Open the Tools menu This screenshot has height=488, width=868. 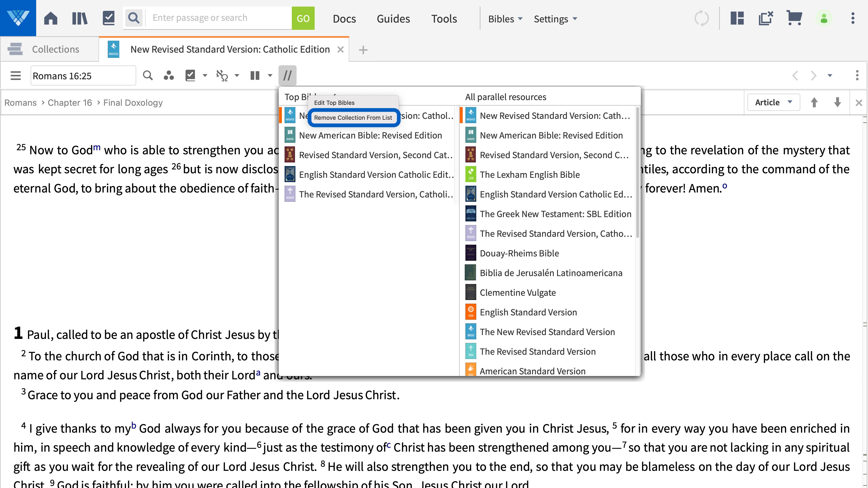(x=444, y=19)
